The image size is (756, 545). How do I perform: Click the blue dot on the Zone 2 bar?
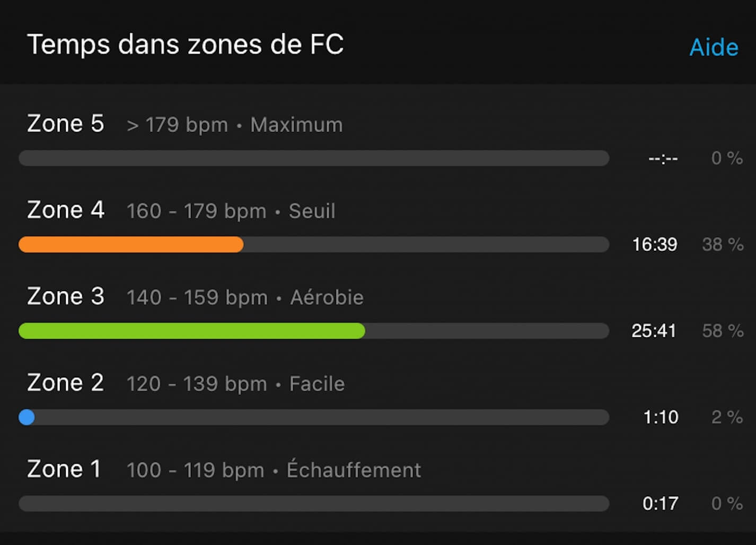click(27, 417)
